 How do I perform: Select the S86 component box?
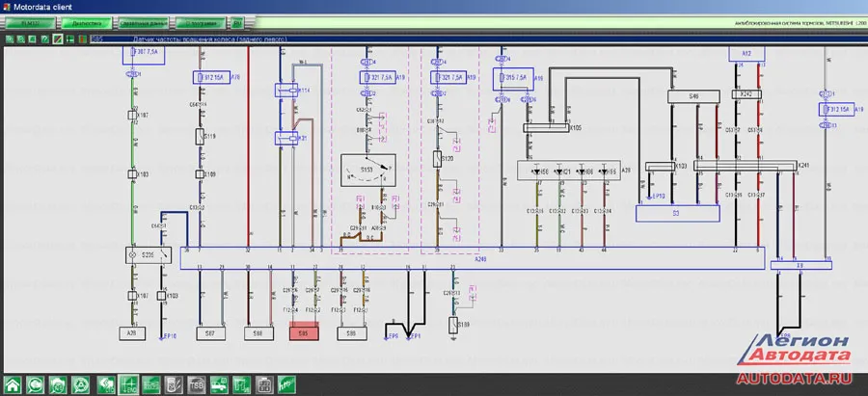(x=352, y=333)
